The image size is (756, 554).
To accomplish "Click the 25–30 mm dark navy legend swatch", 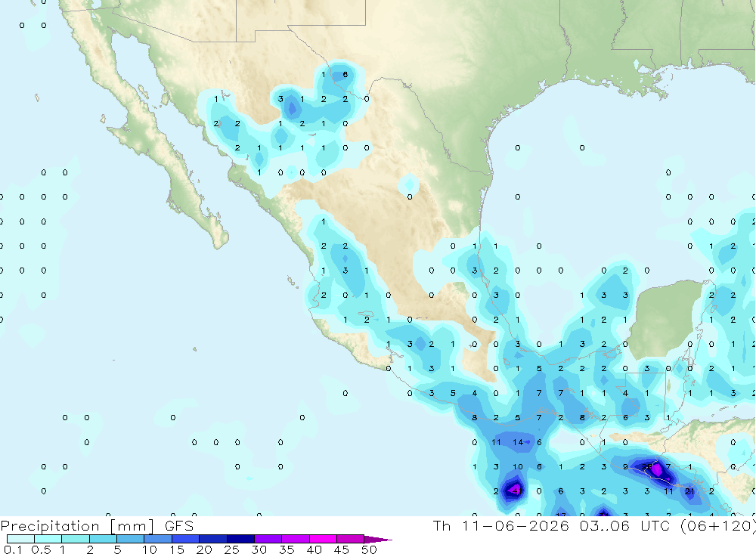I will [x=240, y=539].
